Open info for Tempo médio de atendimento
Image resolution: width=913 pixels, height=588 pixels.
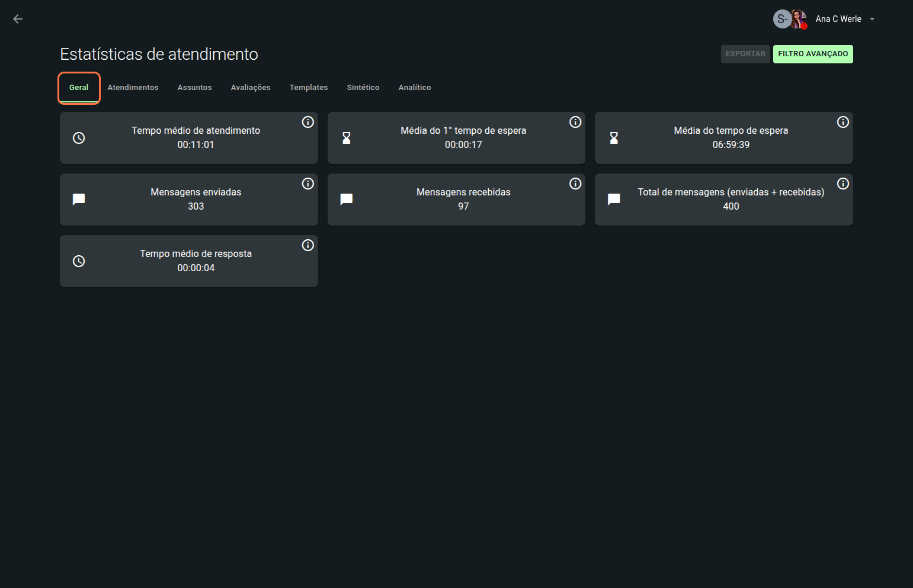point(307,122)
